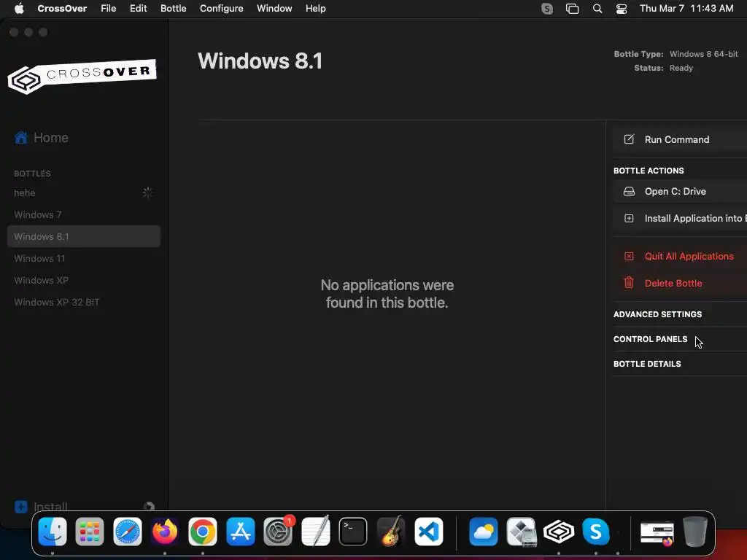The image size is (747, 560).
Task: Open the Trash from the Dock
Action: click(695, 532)
